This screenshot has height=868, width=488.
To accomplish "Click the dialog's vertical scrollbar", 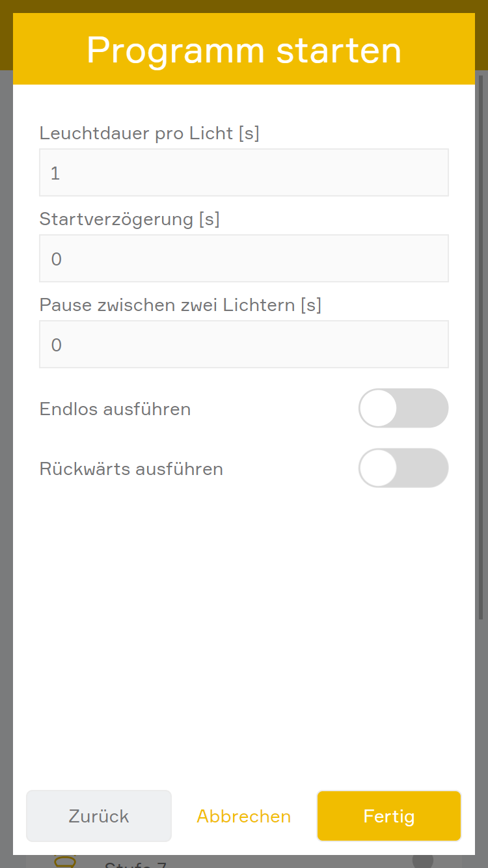I will [481, 351].
